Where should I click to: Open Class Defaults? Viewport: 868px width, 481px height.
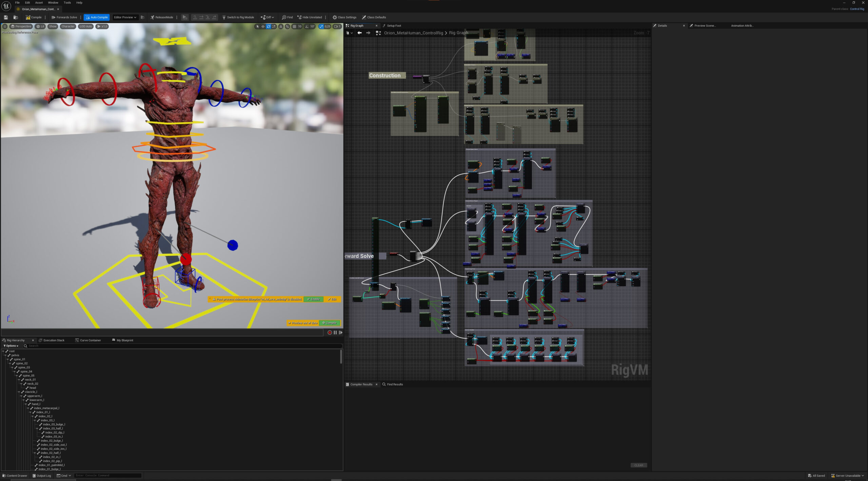(374, 17)
